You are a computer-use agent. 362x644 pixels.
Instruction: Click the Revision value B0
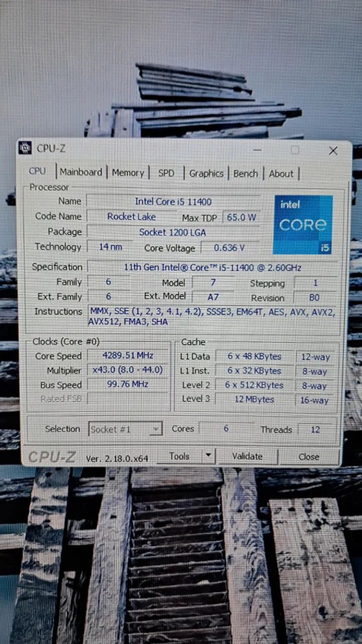click(315, 297)
